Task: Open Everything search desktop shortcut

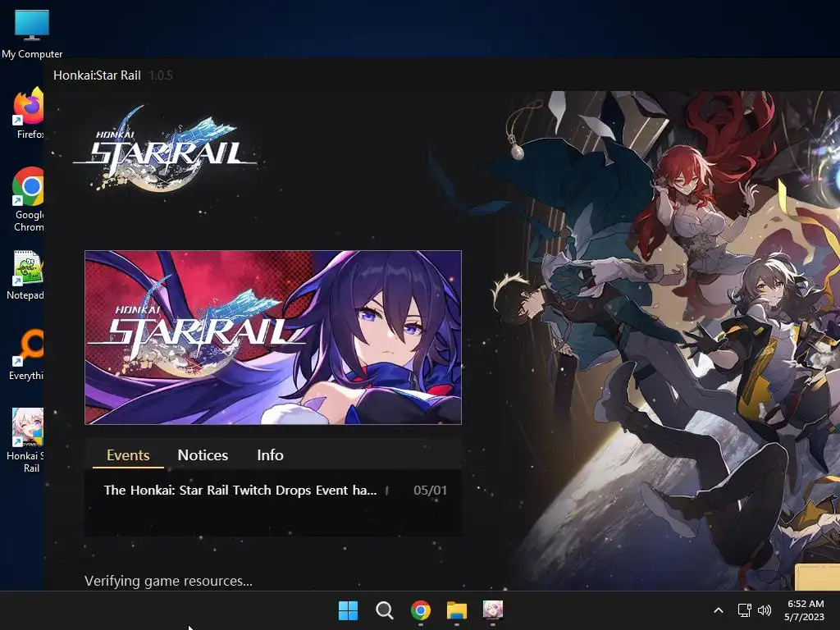Action: 27,354
